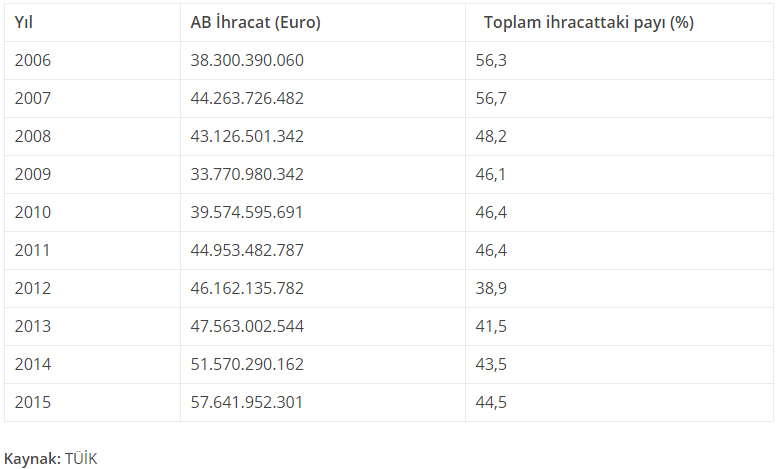Click the 46,1 share cell
Image resolution: width=776 pixels, height=469 pixels.
(x=492, y=174)
